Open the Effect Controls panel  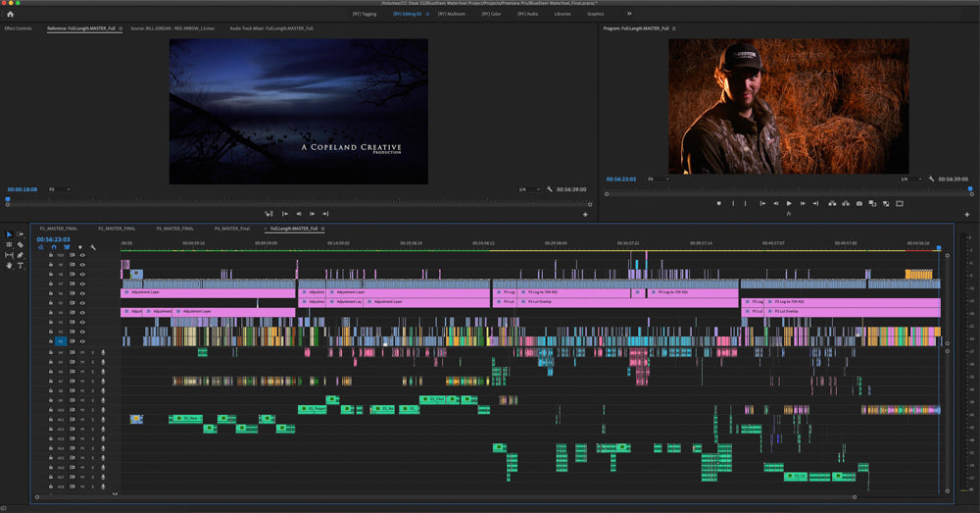point(19,28)
